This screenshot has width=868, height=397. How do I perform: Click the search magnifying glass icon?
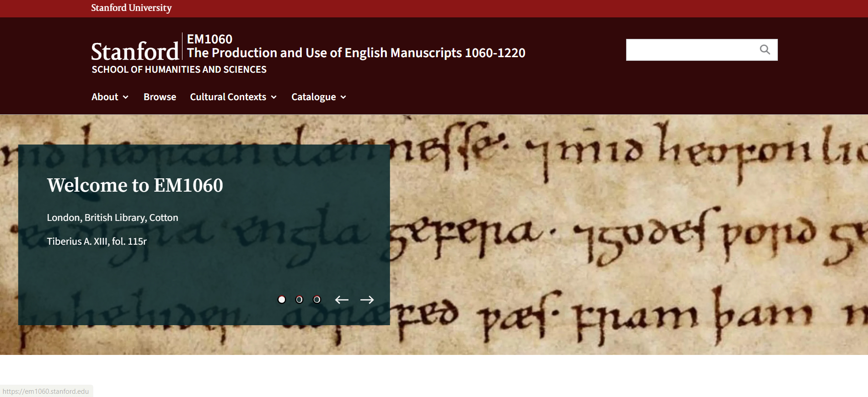(x=765, y=49)
